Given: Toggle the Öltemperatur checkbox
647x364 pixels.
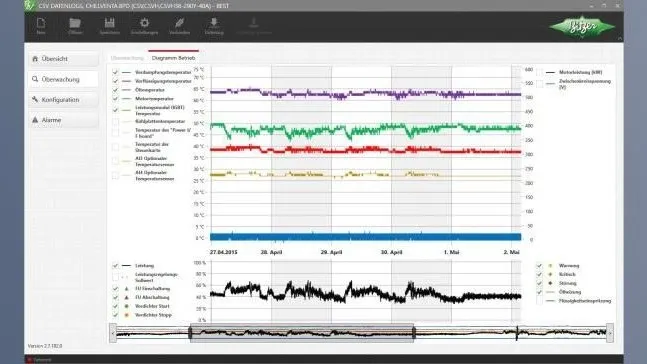Looking at the screenshot, I should pos(115,90).
